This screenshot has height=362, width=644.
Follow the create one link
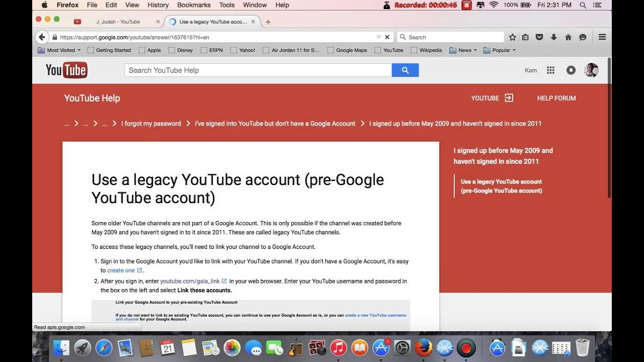click(x=121, y=270)
